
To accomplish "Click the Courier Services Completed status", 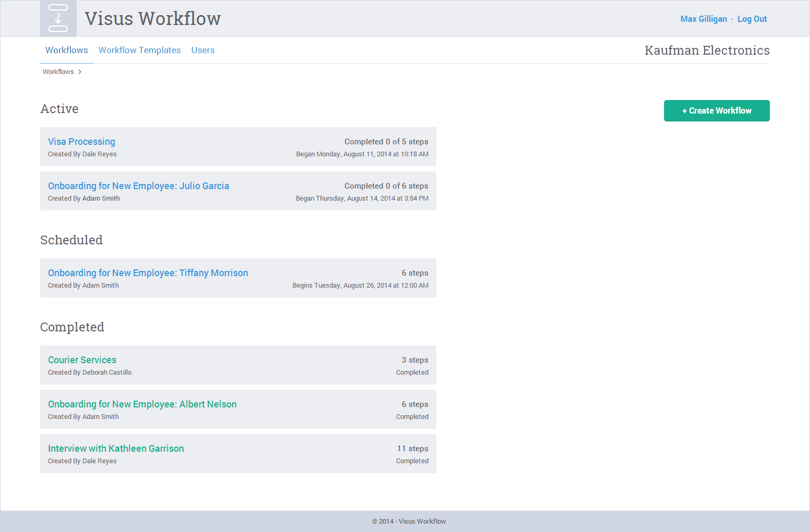I will click(x=412, y=373).
